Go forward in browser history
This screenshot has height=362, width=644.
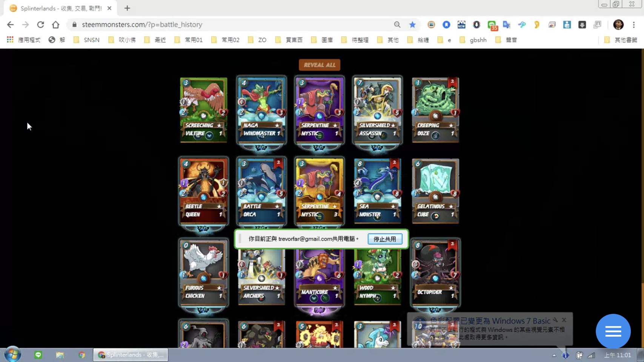[25, 25]
